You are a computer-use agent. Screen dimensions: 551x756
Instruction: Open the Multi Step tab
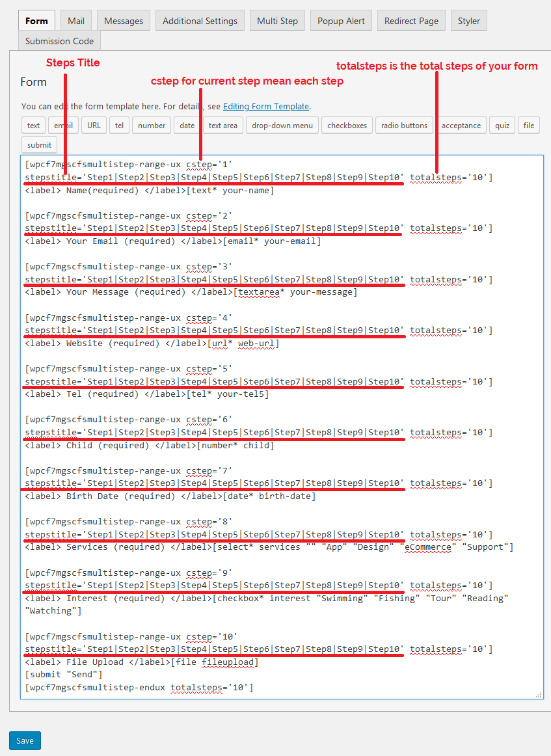click(x=277, y=20)
